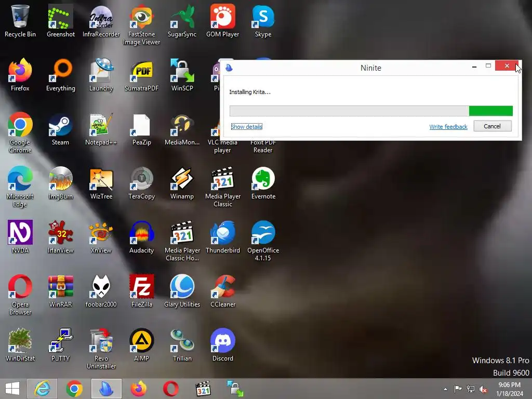Open the taskbar clock showing 9:06 PM
Screen dimensions: 532x399
coord(509,389)
